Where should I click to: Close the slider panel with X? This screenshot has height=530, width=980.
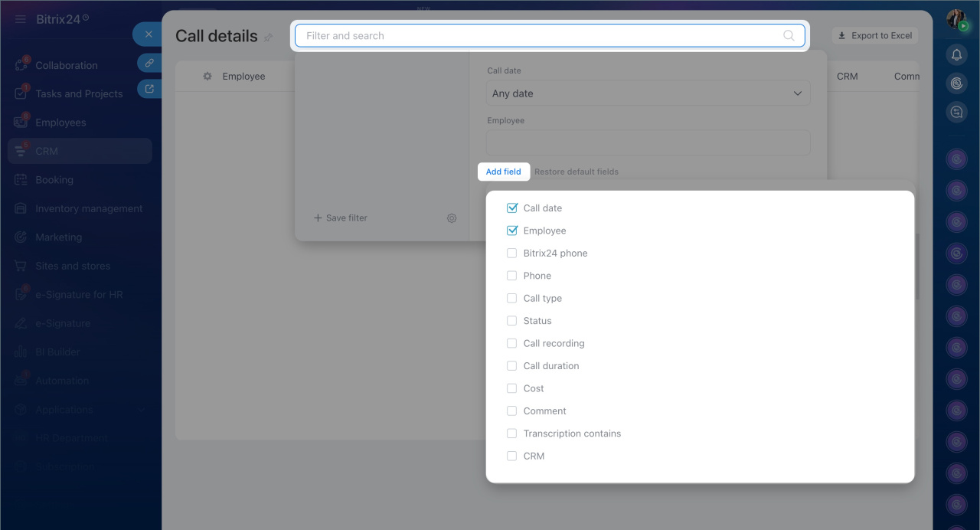(x=149, y=34)
